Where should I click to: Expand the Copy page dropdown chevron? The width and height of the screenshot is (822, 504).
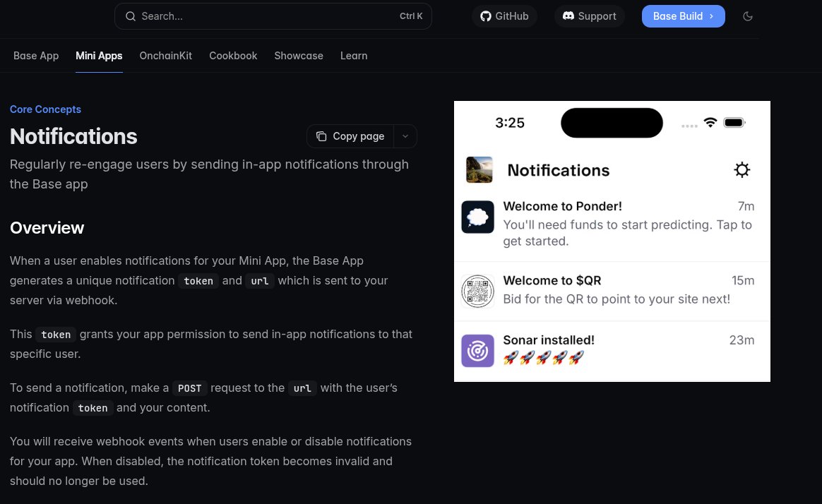pyautogui.click(x=405, y=136)
